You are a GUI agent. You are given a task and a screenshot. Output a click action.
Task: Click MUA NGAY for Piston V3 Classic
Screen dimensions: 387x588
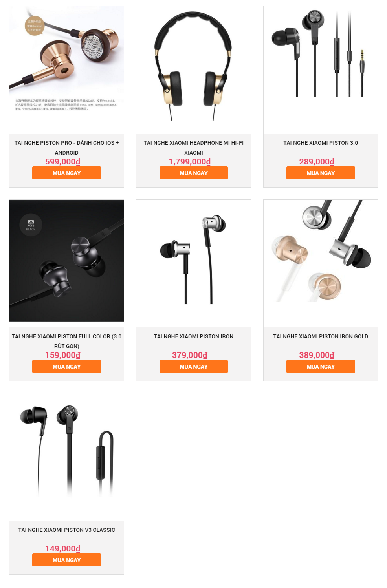[x=66, y=560]
